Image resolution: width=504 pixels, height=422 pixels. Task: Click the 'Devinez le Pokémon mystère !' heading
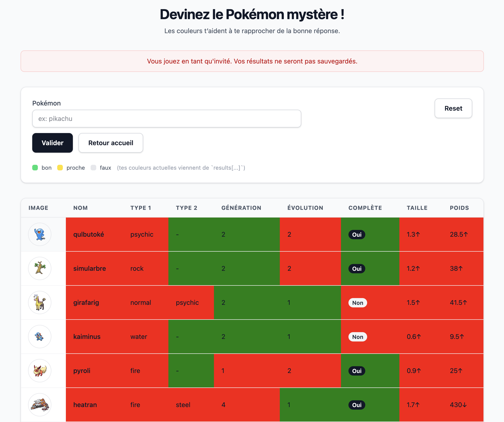coord(252,14)
